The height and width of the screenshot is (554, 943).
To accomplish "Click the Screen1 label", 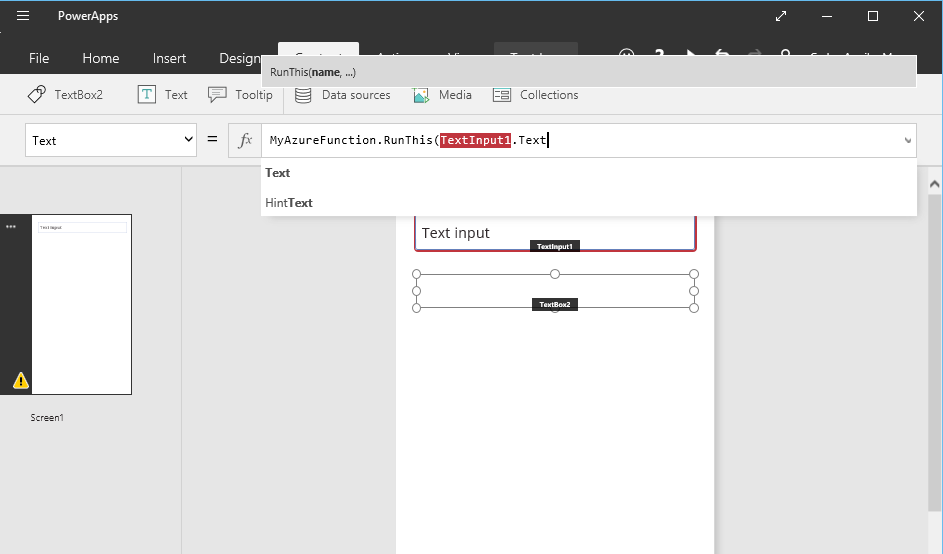I will pyautogui.click(x=47, y=417).
